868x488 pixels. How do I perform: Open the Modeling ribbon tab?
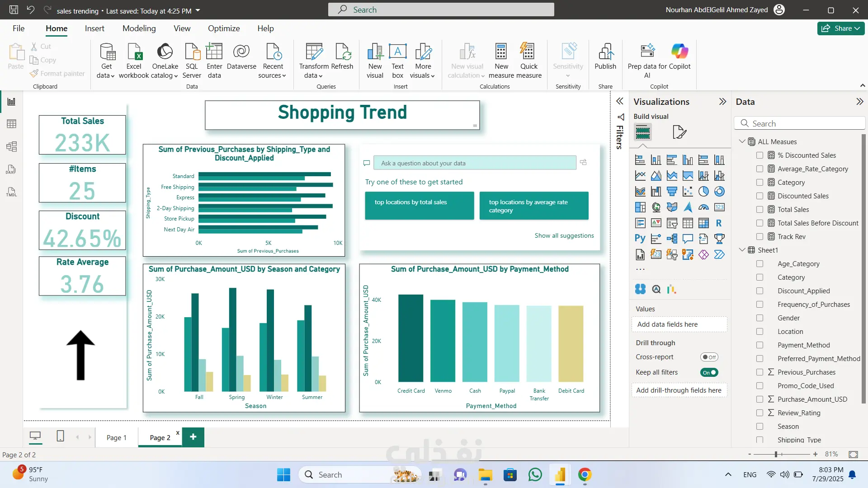pos(139,28)
